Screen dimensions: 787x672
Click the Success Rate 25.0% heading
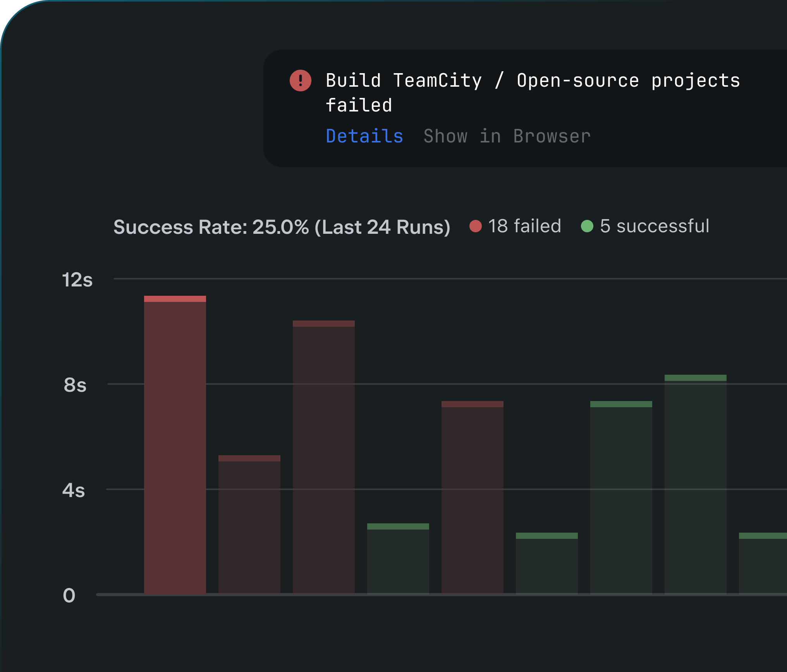point(282,227)
